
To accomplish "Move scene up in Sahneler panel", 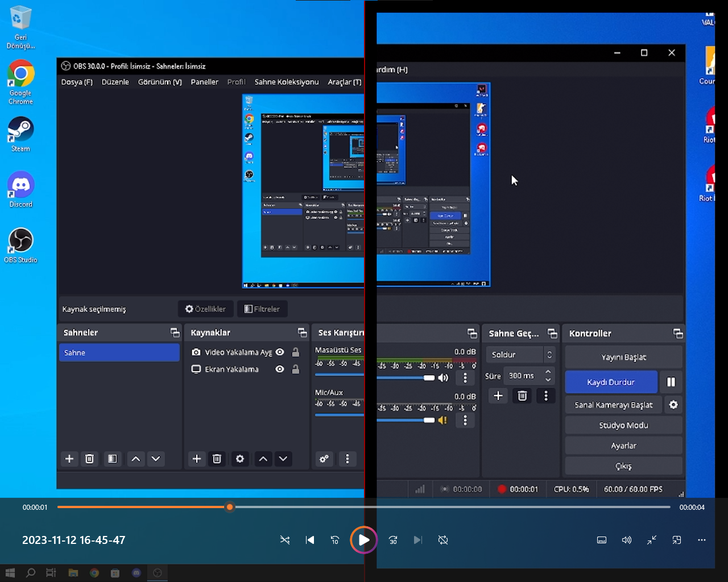I will 136,459.
